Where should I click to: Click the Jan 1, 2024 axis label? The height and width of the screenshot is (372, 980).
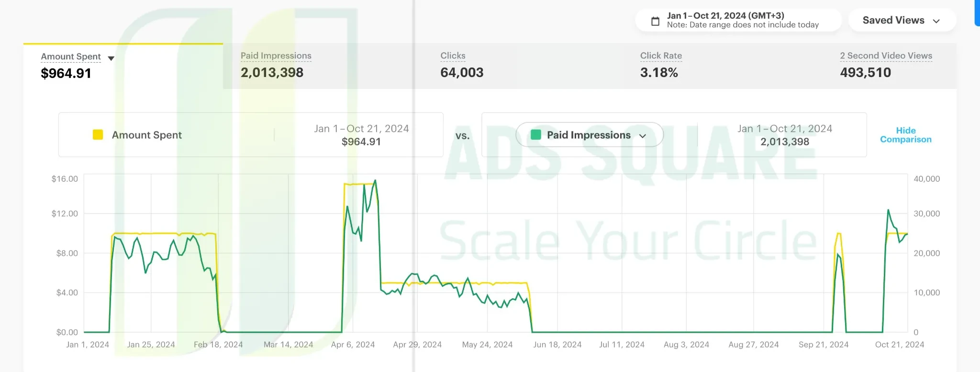[x=88, y=344]
